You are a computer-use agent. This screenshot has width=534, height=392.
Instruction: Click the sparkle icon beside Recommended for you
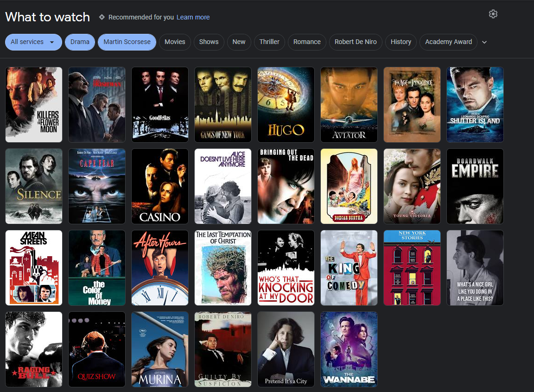(102, 17)
